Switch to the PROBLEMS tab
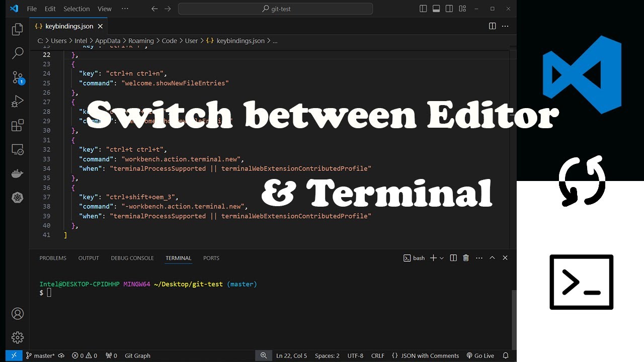This screenshot has width=644, height=362. (x=53, y=258)
